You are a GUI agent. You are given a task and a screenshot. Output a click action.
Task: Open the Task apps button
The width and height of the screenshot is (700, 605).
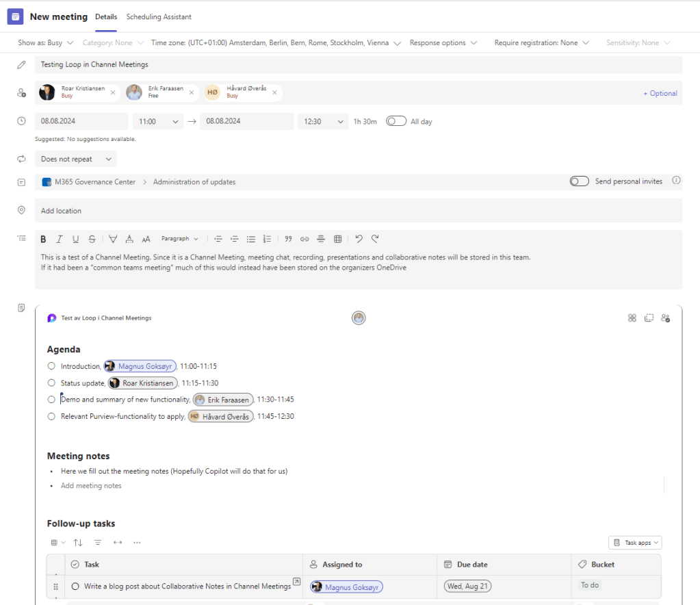635,543
